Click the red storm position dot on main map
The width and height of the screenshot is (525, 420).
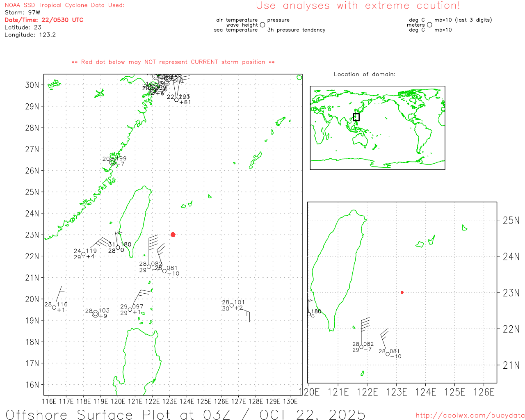[x=173, y=235]
